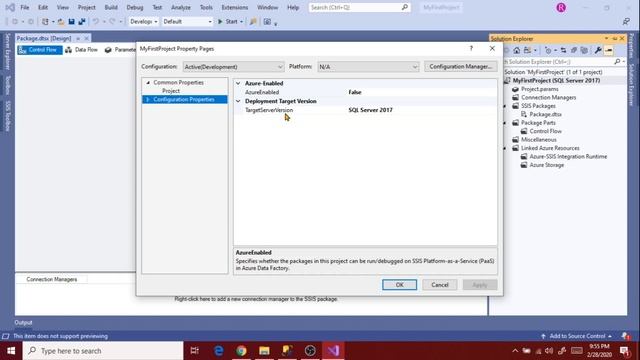The image size is (640, 360).
Task: Click the Sync with Active Document icon
Action: tap(563, 50)
